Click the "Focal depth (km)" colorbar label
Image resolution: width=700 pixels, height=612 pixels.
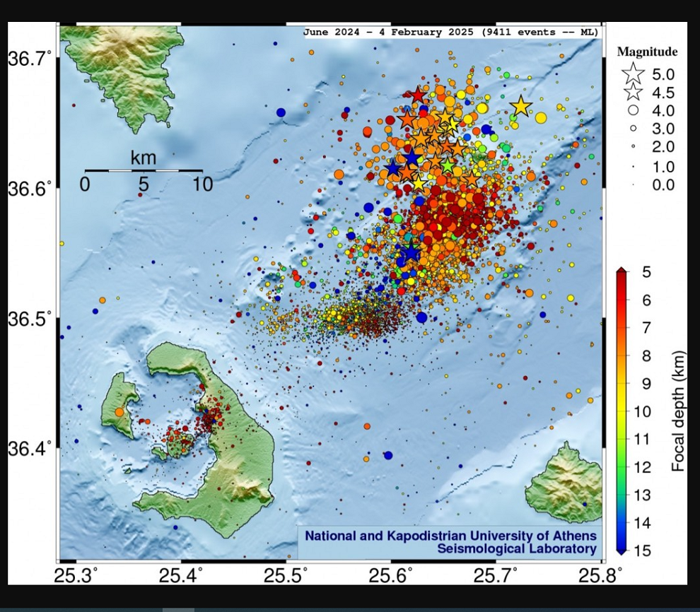coord(677,411)
